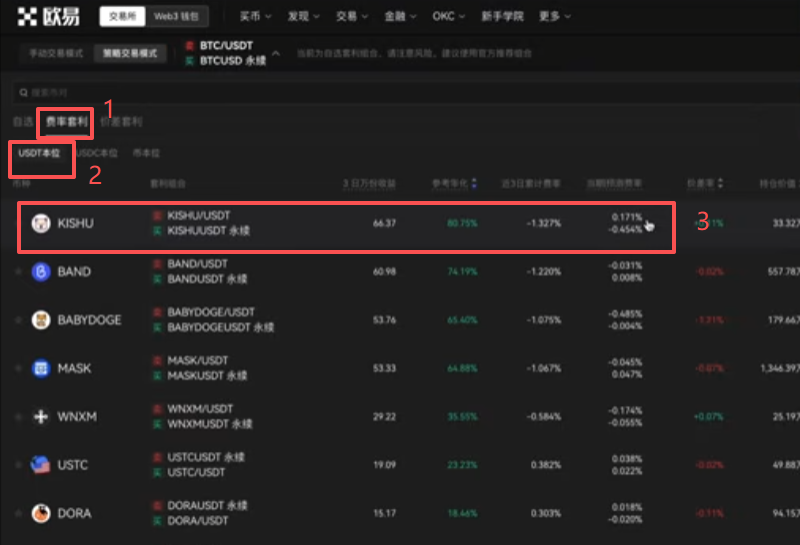Viewport: 800px width, 545px height.
Task: Click the 15.17 yield value
Action: coord(384,513)
